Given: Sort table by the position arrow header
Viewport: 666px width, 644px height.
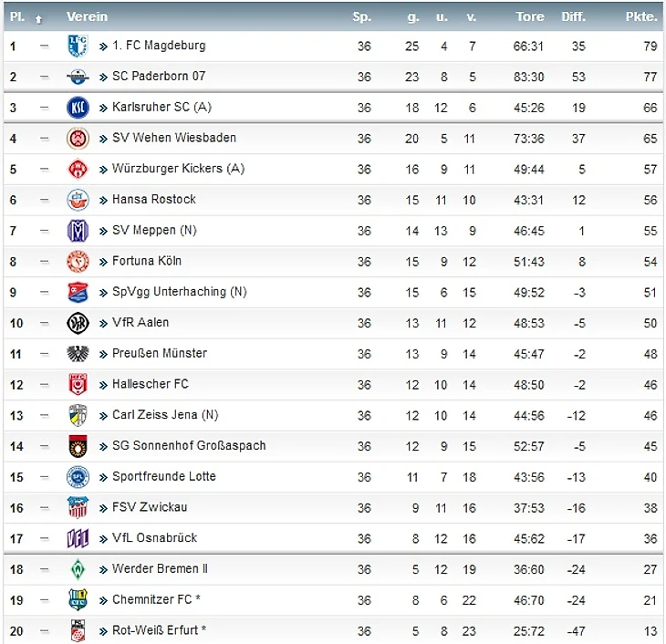Looking at the screenshot, I should pyautogui.click(x=38, y=17).
